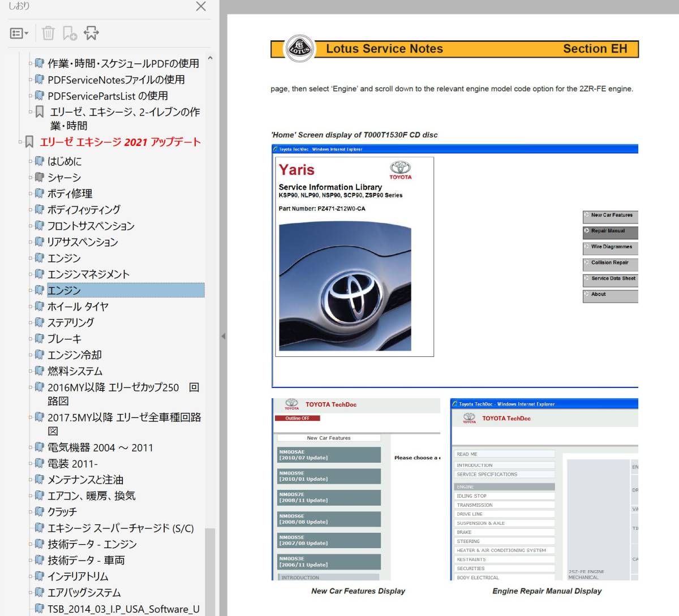Select red bookmark エリーゼ エキシージ 2021 アップデート
The image size is (679, 616).
(120, 142)
